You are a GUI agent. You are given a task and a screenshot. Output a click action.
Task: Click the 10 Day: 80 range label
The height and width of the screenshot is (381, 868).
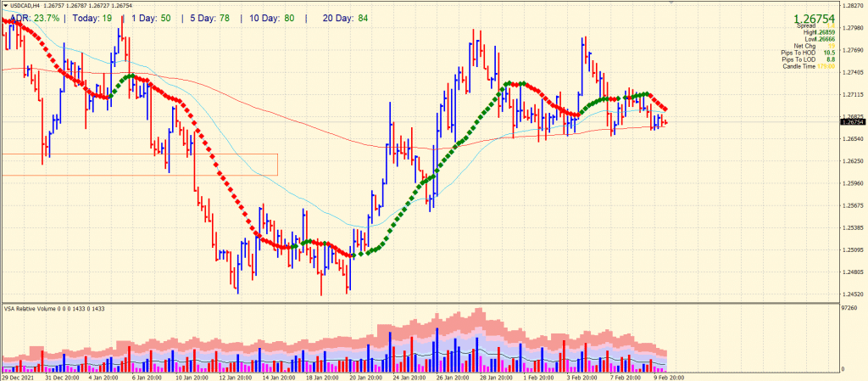pyautogui.click(x=271, y=19)
